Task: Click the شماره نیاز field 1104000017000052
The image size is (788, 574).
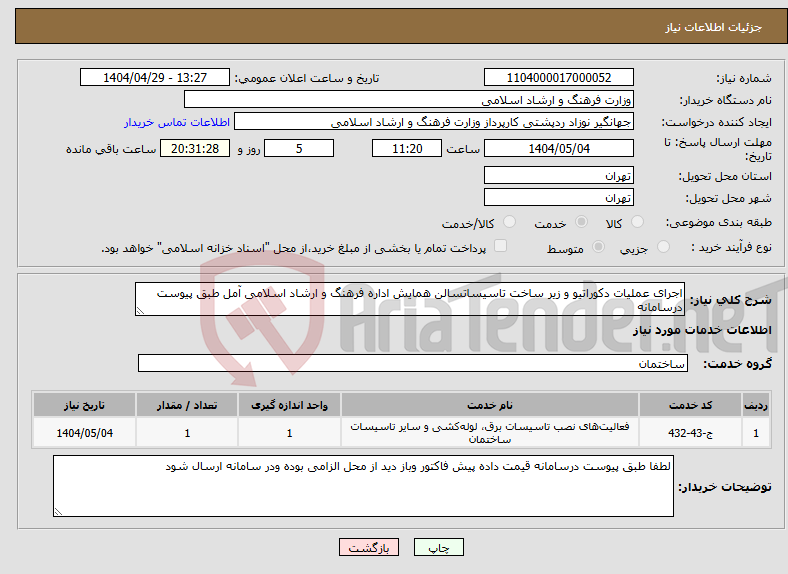Action: (x=559, y=77)
